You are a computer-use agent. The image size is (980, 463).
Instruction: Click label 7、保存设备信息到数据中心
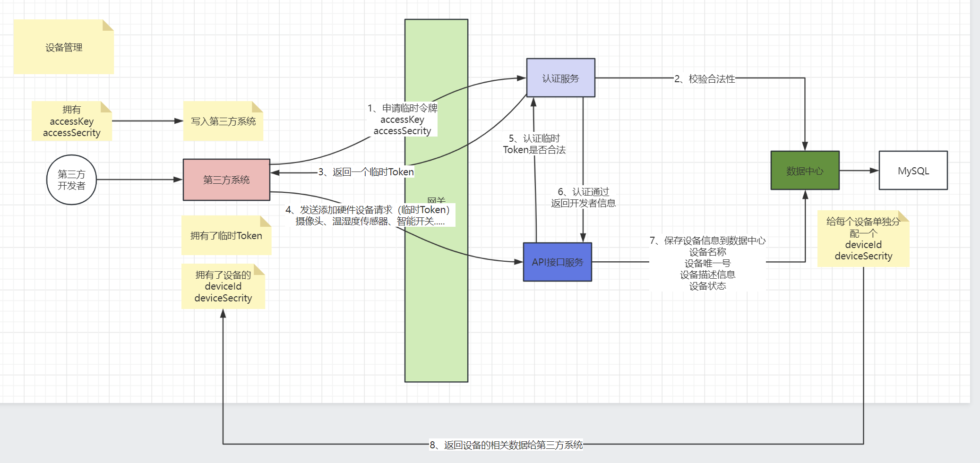[x=707, y=263]
